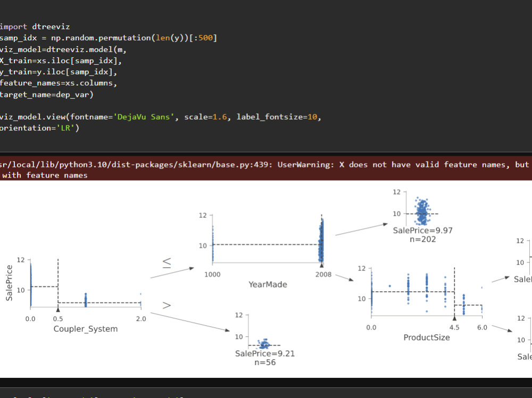532x398 pixels.
Task: Click the target_name=dep_var line
Action: [46, 95]
